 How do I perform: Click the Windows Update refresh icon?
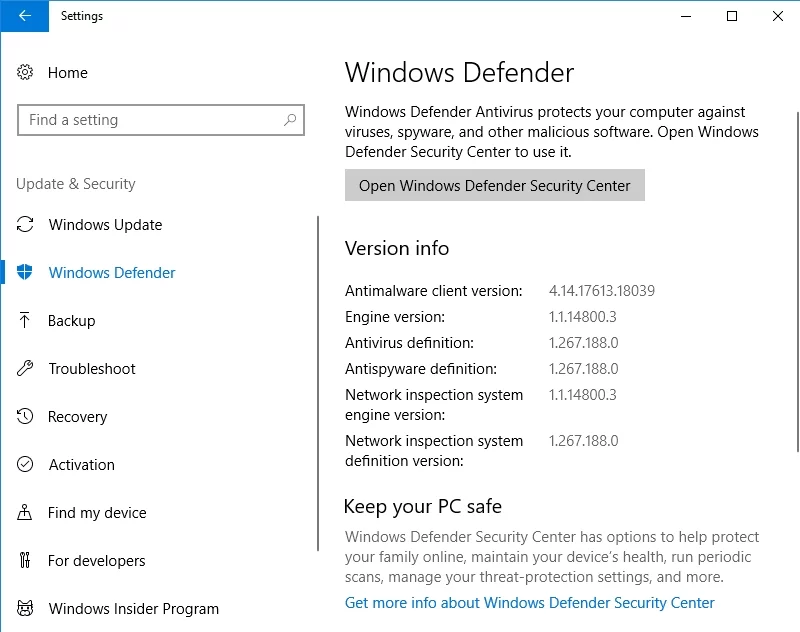click(26, 225)
